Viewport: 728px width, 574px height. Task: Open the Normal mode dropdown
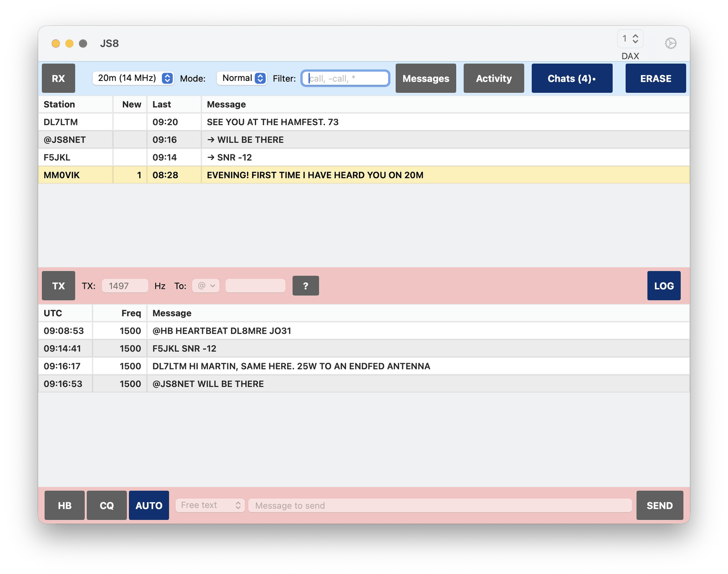point(242,78)
